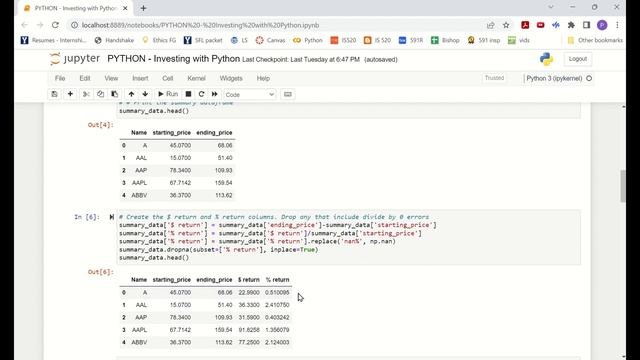This screenshot has height=360, width=640.
Task: Open the Widgets menu
Action: (x=231, y=78)
